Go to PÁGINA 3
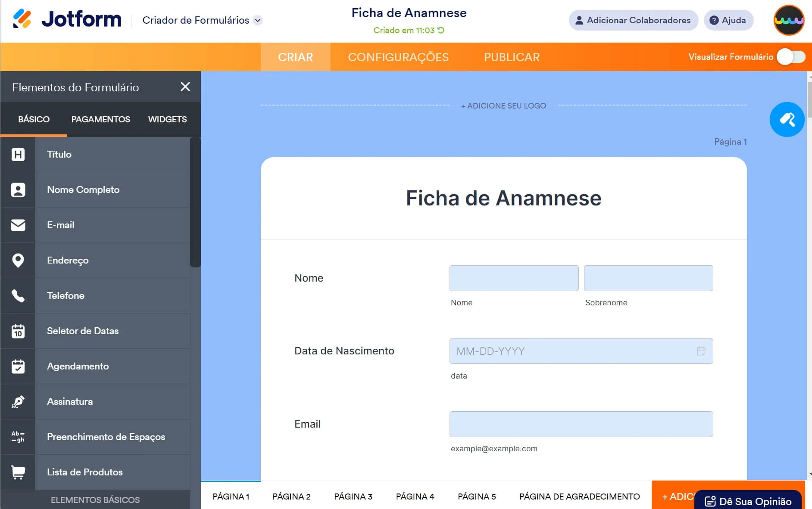Viewport: 812px width, 509px height. tap(353, 496)
